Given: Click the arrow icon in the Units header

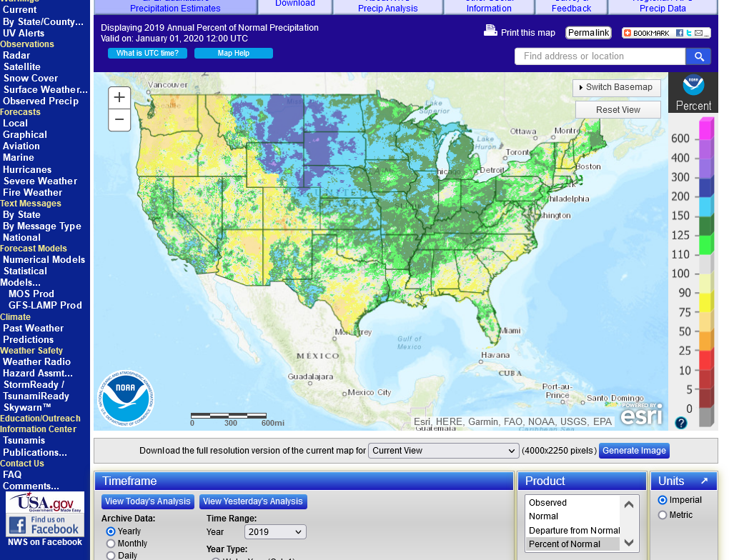Looking at the screenshot, I should coord(705,481).
